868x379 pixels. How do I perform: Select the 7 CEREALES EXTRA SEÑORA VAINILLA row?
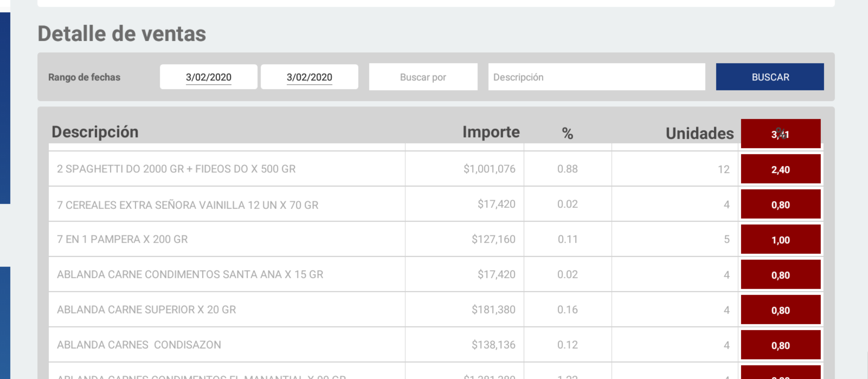[x=187, y=205]
